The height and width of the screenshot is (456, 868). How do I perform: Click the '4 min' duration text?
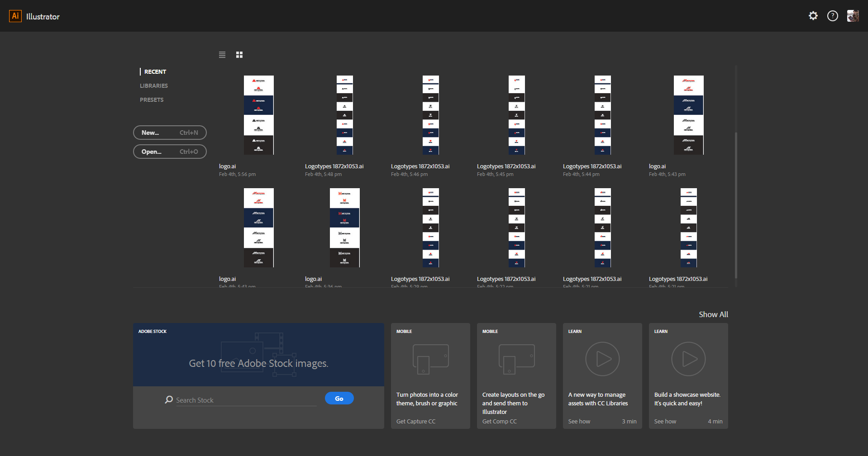point(715,421)
